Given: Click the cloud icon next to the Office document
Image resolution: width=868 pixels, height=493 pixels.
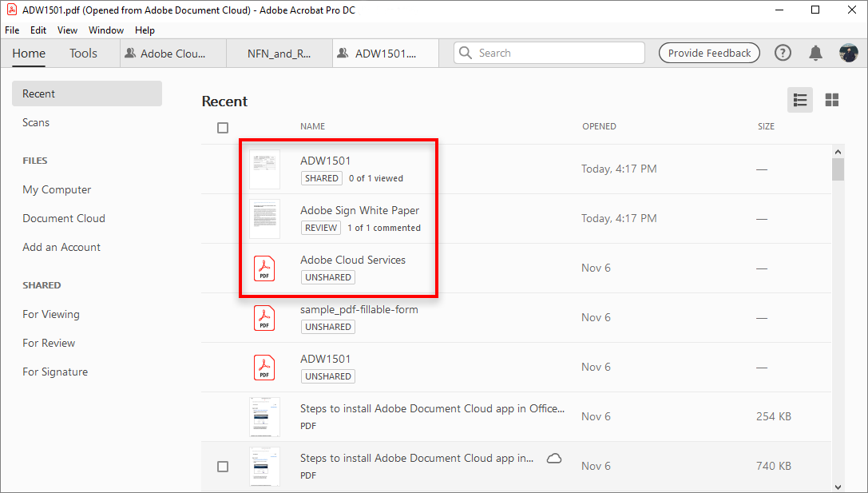Looking at the screenshot, I should pos(554,458).
